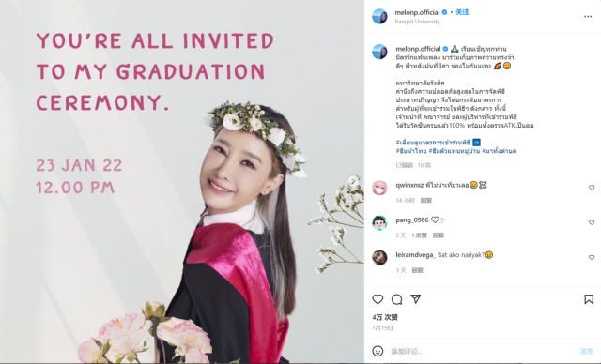Save post with bookmark icon
601x364 pixels.
click(589, 299)
